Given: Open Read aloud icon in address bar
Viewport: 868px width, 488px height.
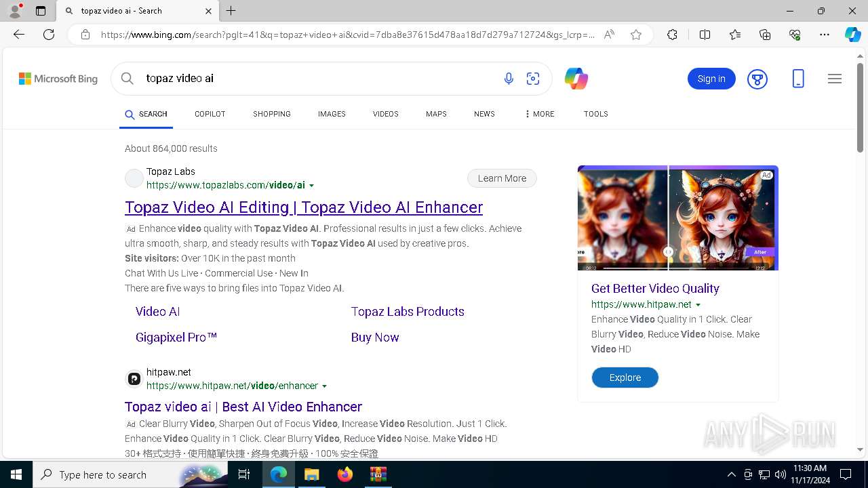Looking at the screenshot, I should (x=609, y=35).
